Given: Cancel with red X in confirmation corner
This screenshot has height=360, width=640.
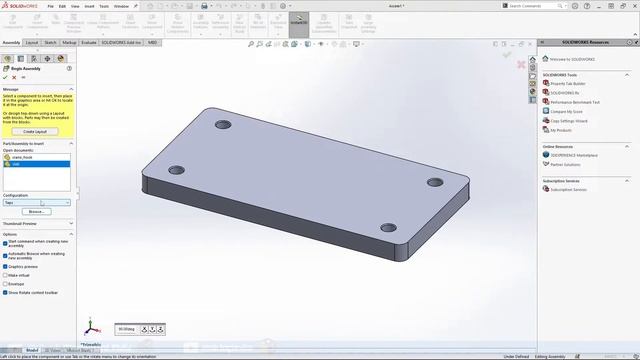Looking at the screenshot, I should [521, 64].
